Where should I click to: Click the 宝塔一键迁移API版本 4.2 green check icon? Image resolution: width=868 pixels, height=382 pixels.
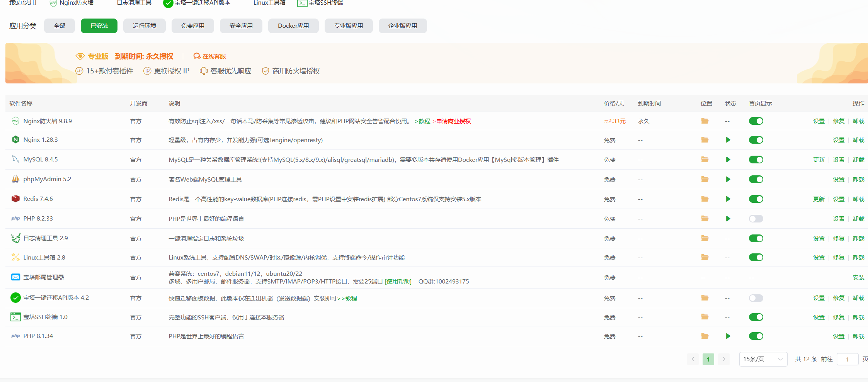(x=15, y=297)
